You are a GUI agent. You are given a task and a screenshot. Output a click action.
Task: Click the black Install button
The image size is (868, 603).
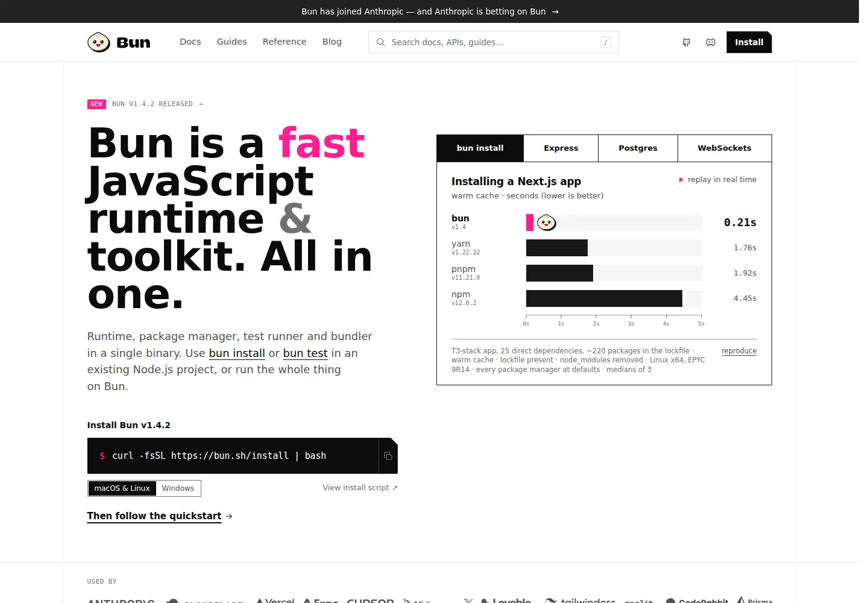(749, 42)
